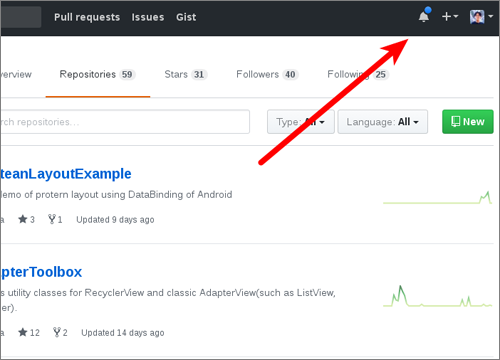Image resolution: width=500 pixels, height=360 pixels.
Task: Click the green New repository button
Action: pos(468,122)
